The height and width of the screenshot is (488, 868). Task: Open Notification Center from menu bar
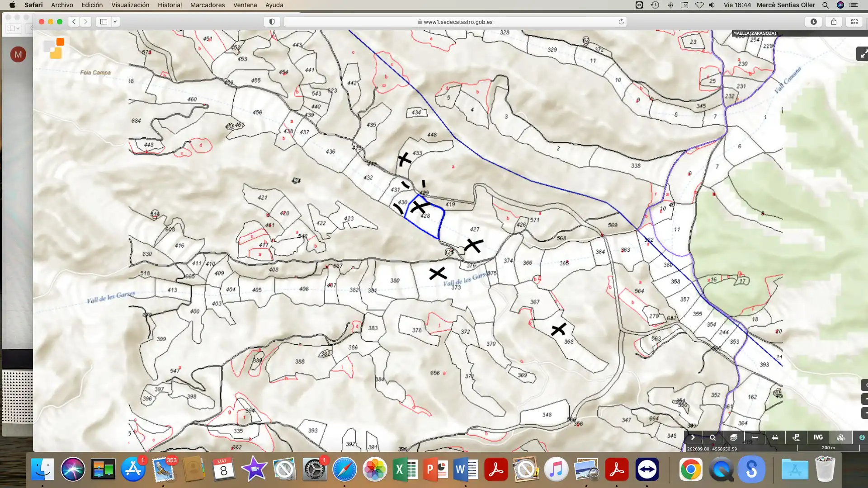(x=854, y=5)
